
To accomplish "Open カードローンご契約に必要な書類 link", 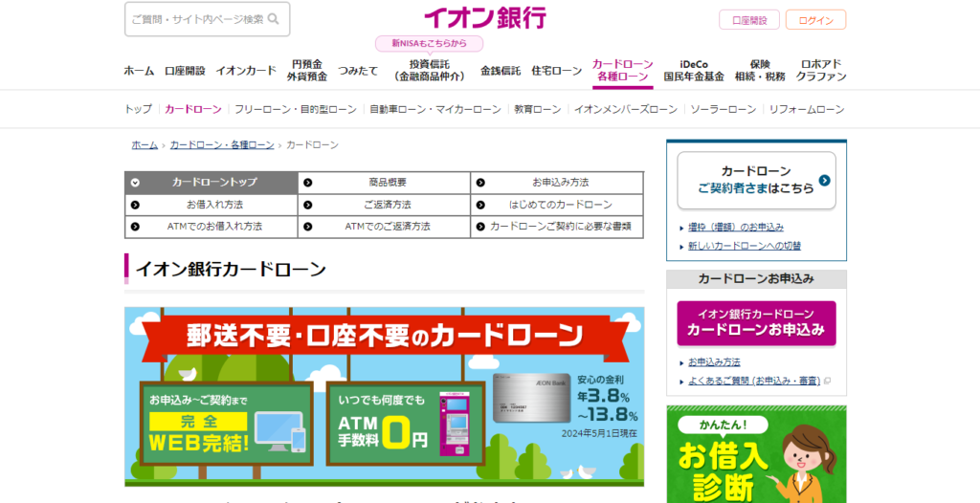I will [x=557, y=227].
